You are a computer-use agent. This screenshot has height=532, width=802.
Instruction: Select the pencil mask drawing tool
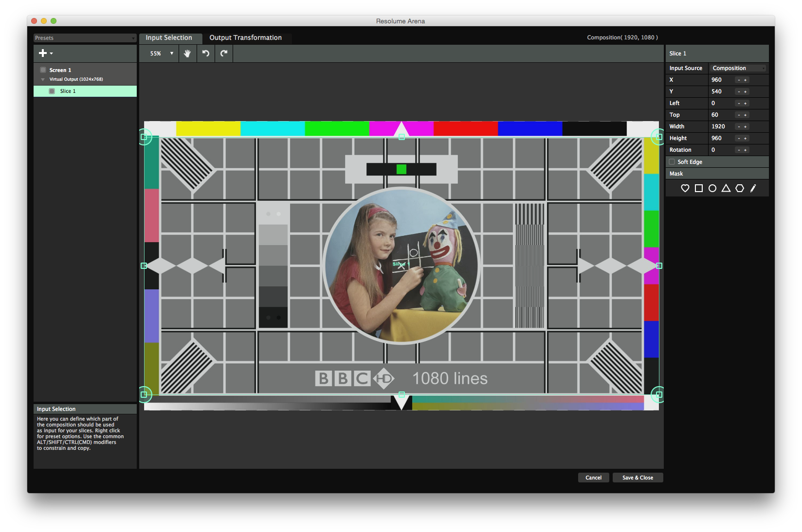pyautogui.click(x=753, y=188)
